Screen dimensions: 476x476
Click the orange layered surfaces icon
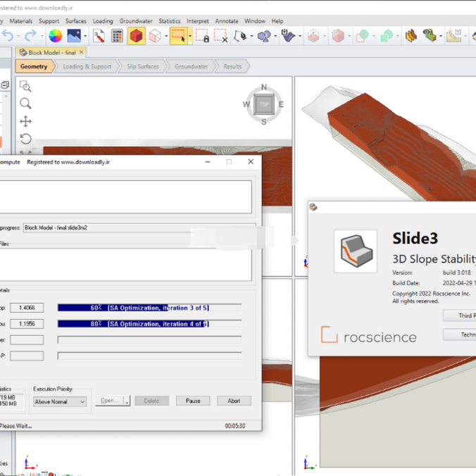click(x=411, y=36)
